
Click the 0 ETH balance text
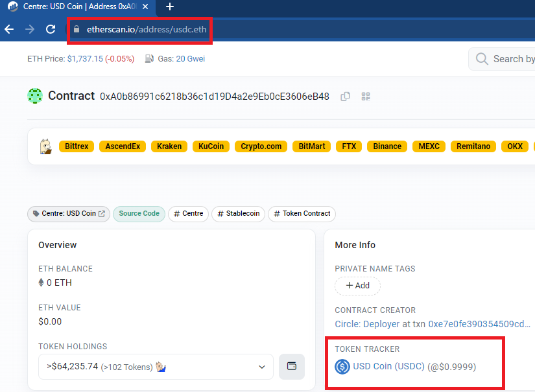tap(59, 282)
